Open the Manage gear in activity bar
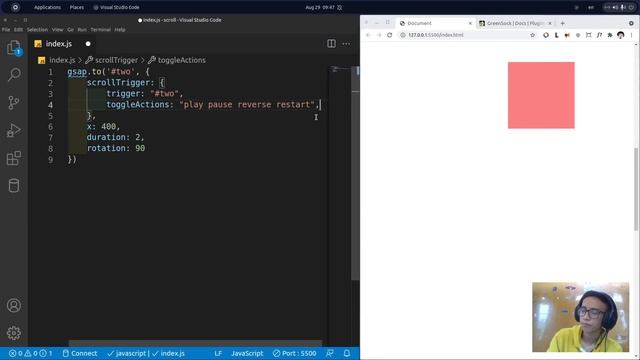 coord(14,333)
